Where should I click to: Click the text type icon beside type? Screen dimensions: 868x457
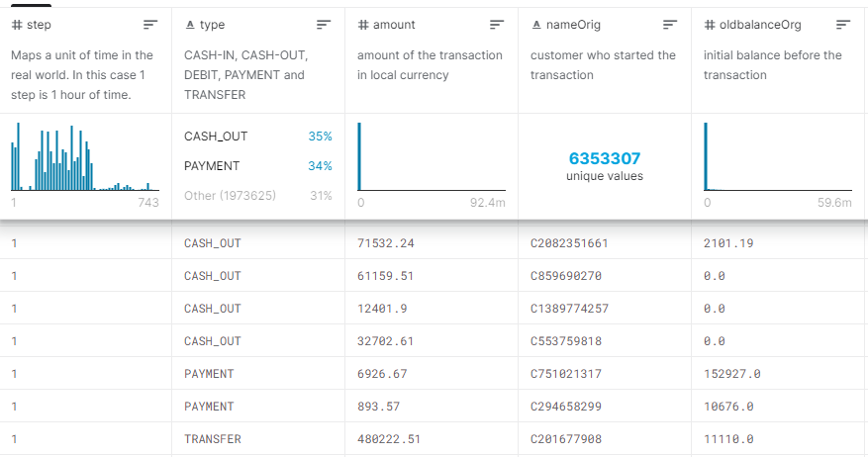tap(189, 24)
